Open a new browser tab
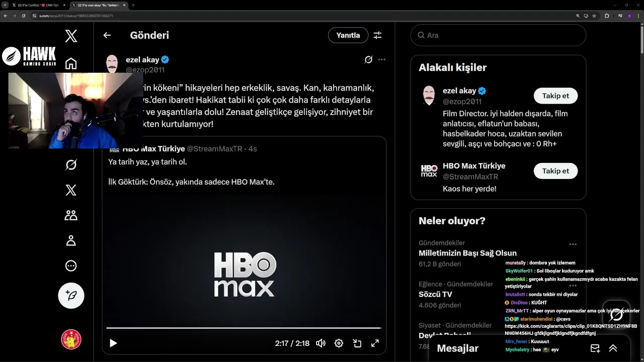 tap(133, 5)
